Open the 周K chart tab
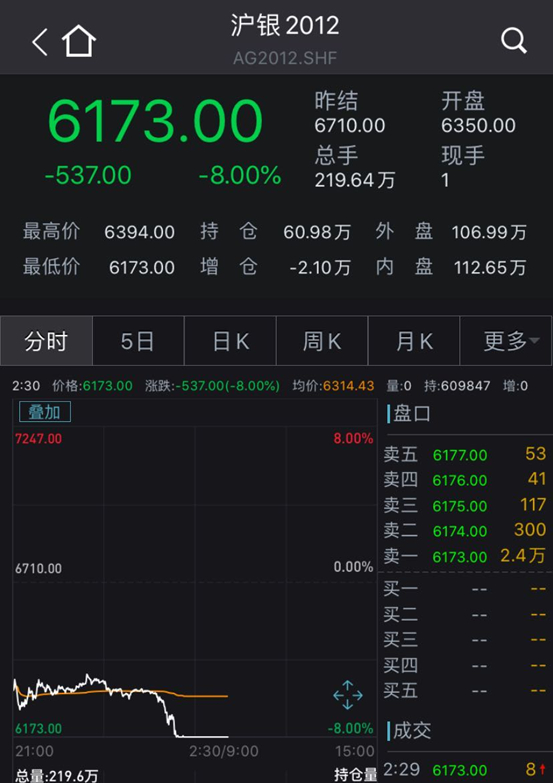This screenshot has height=783, width=553. [x=322, y=341]
